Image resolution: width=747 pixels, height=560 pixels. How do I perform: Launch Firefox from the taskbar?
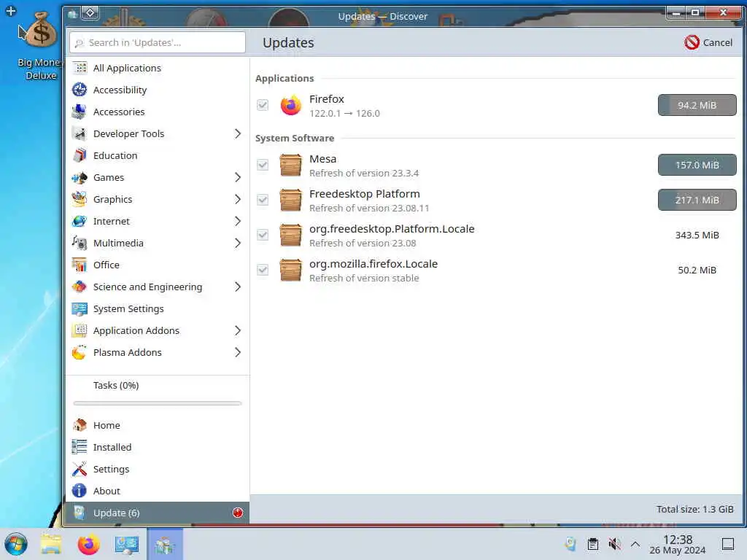coord(88,545)
